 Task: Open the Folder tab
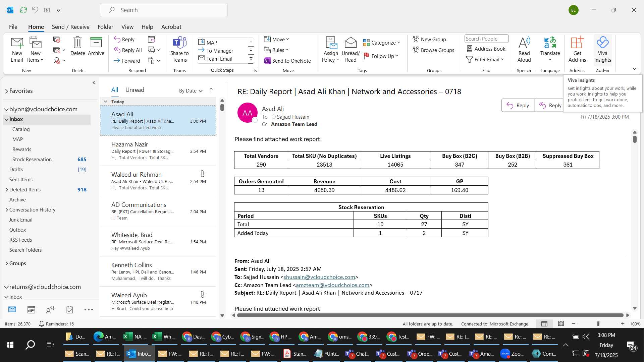click(x=105, y=27)
